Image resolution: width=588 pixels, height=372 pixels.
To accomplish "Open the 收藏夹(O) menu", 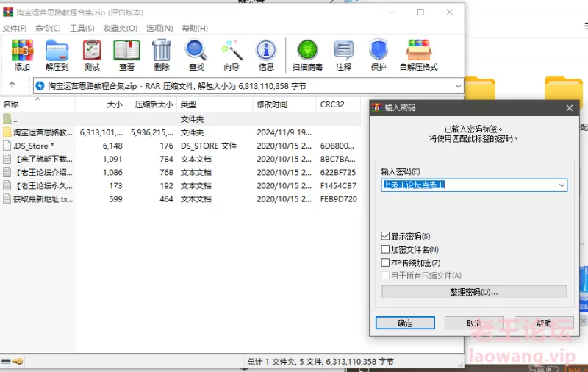I will [121, 29].
